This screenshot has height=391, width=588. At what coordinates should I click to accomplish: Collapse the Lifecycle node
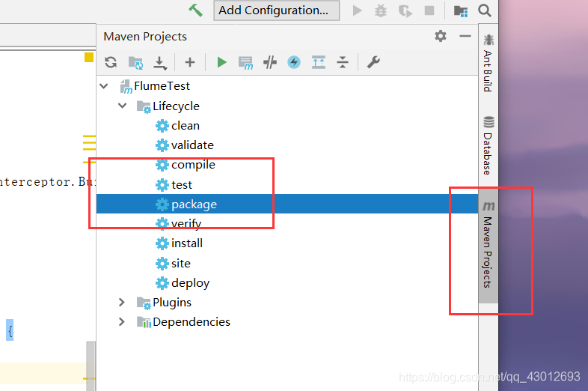pyautogui.click(x=122, y=106)
